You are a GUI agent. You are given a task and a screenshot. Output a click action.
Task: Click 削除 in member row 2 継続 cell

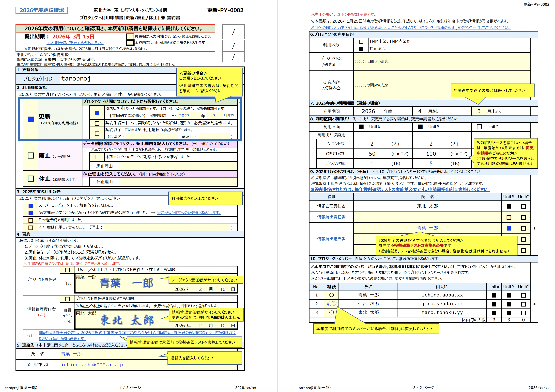[331, 304]
